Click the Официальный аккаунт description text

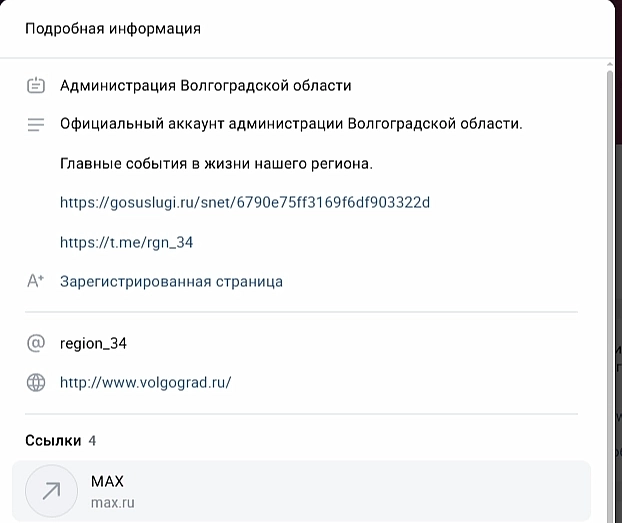click(291, 124)
